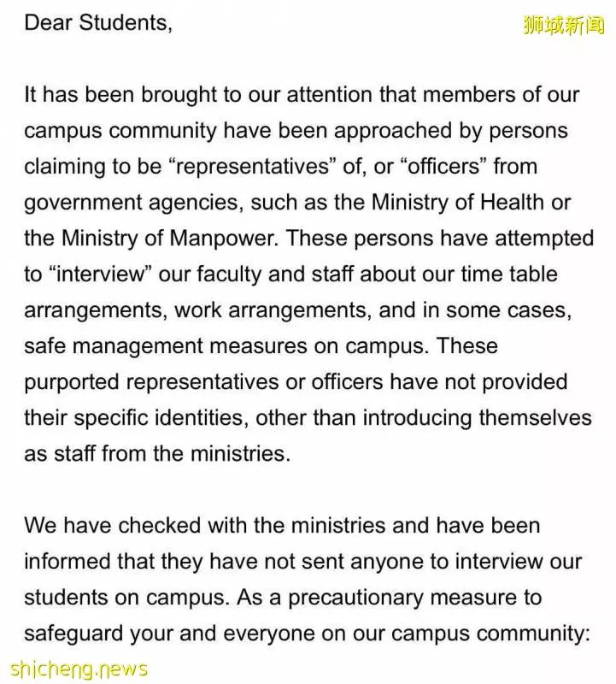Click the phrase "Ministry of Health"

[458, 203]
